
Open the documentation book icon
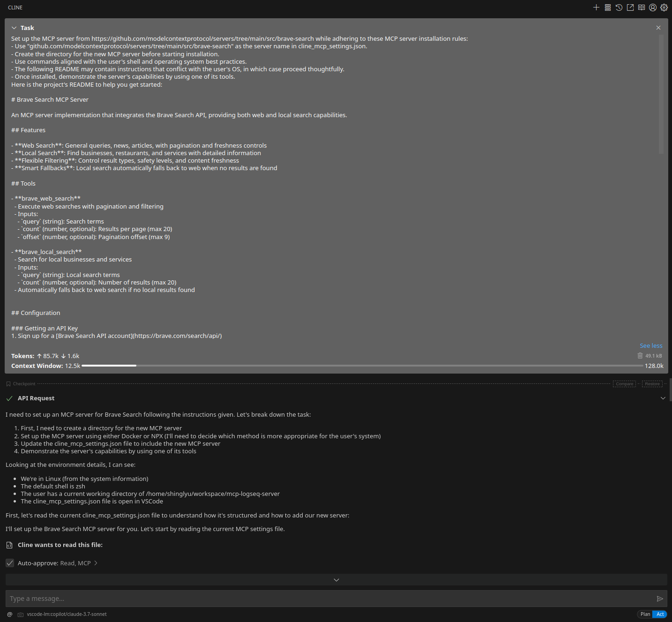641,7
